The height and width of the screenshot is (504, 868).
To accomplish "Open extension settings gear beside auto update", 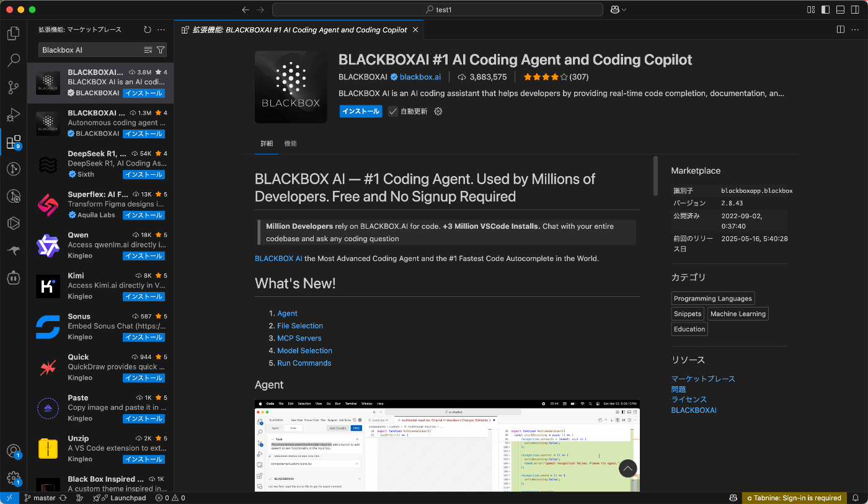I will coord(438,112).
